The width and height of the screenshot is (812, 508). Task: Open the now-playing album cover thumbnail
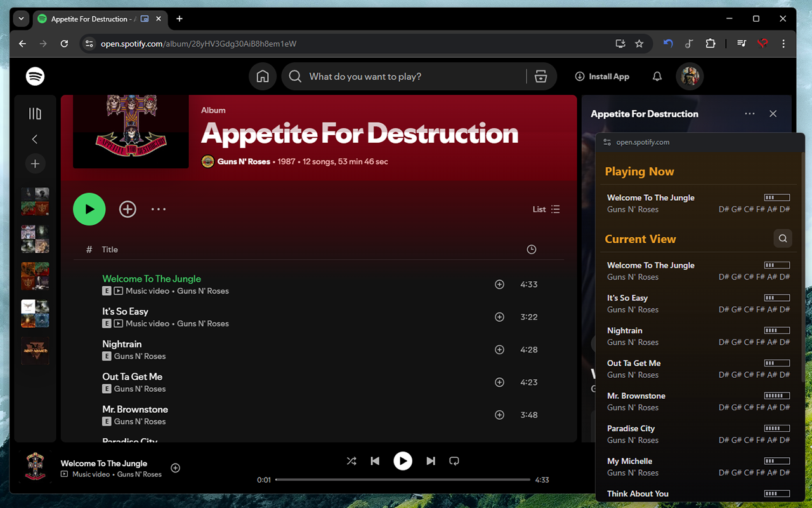tap(35, 467)
